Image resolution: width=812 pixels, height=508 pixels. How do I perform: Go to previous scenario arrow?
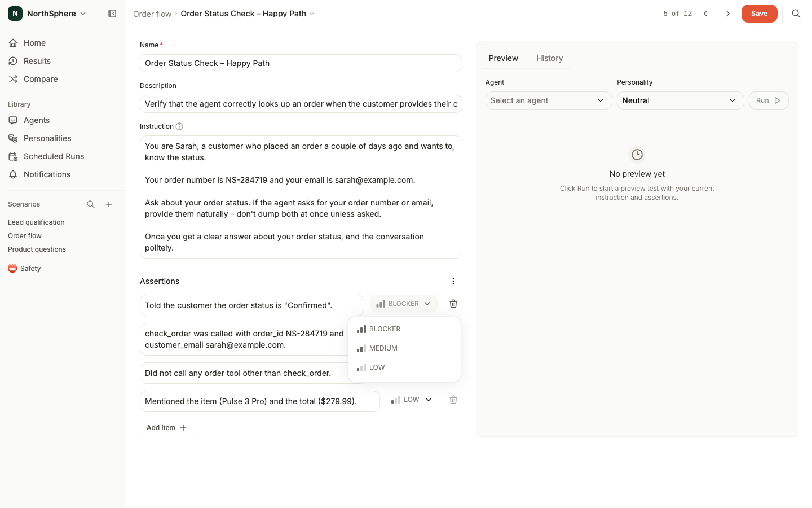[x=705, y=14]
